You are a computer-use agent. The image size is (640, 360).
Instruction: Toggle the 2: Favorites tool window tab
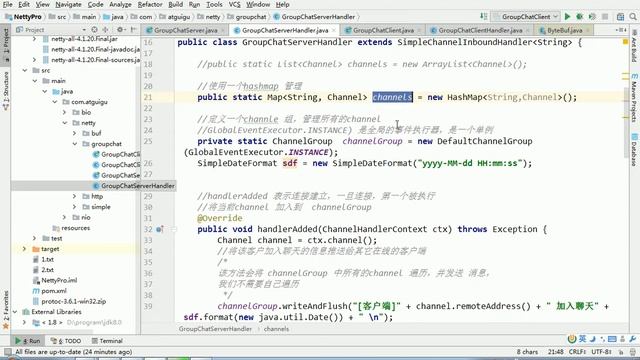tap(6, 309)
